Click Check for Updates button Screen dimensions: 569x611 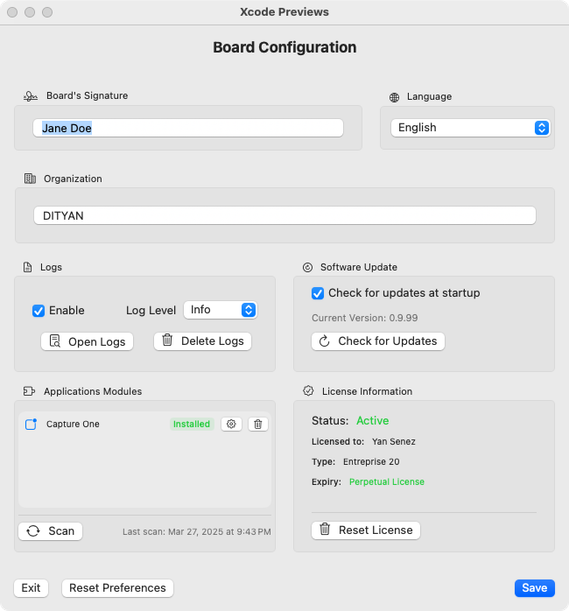point(378,341)
